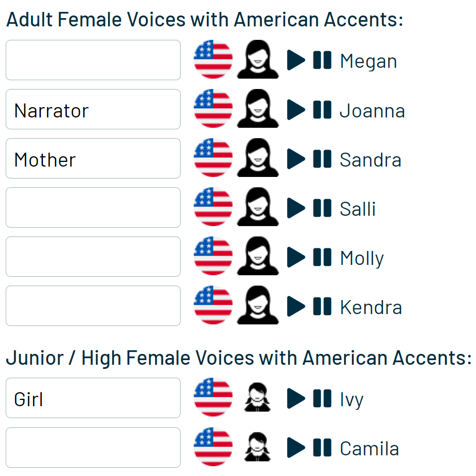Click the empty character field for Salli
The image size is (476, 476).
(93, 207)
